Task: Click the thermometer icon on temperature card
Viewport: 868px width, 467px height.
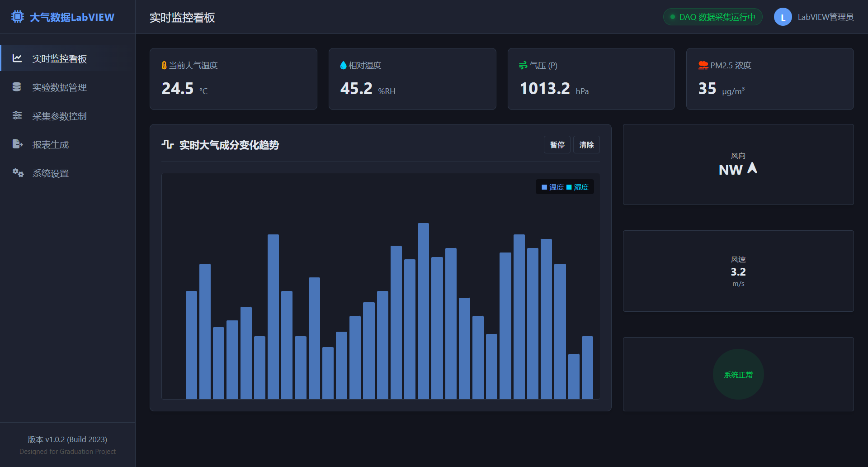Action: 164,66
